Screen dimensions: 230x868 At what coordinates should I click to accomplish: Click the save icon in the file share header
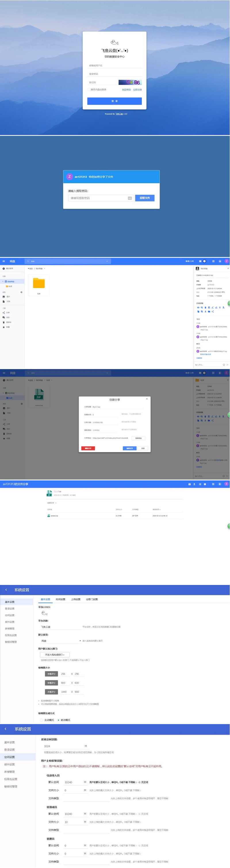point(189,484)
